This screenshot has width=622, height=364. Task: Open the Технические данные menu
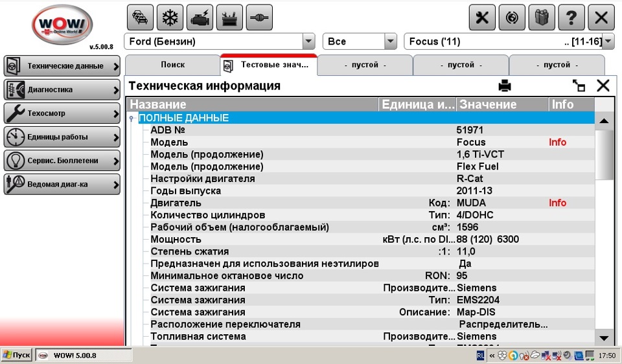coord(62,66)
